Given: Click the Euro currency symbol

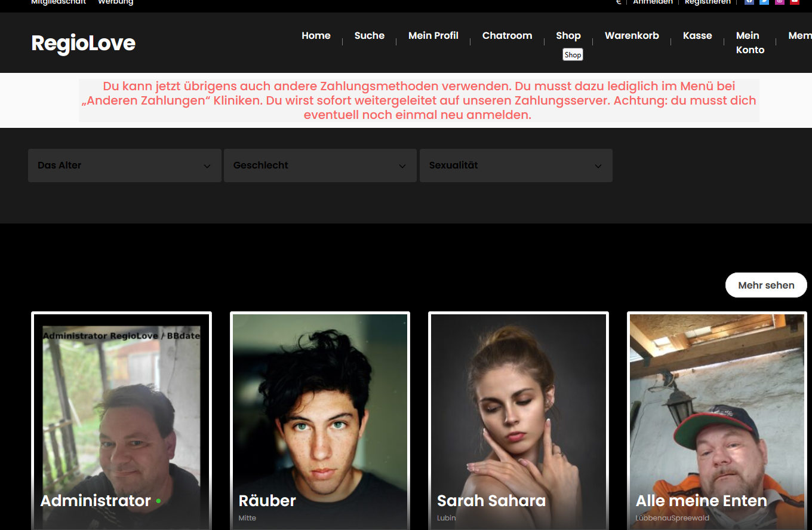Looking at the screenshot, I should (x=619, y=2).
